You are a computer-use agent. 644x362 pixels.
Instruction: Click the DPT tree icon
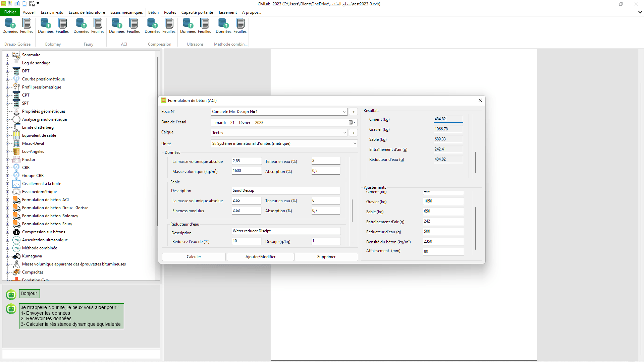[x=16, y=71]
